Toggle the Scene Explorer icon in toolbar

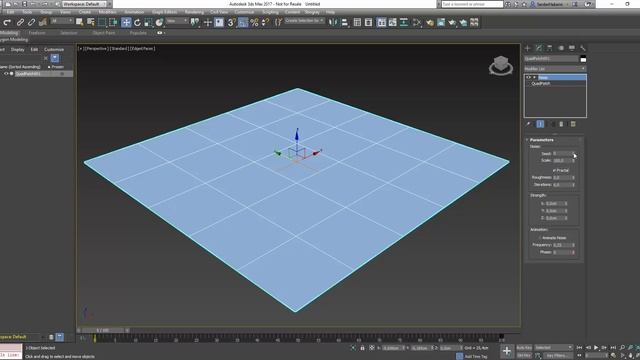(357, 22)
